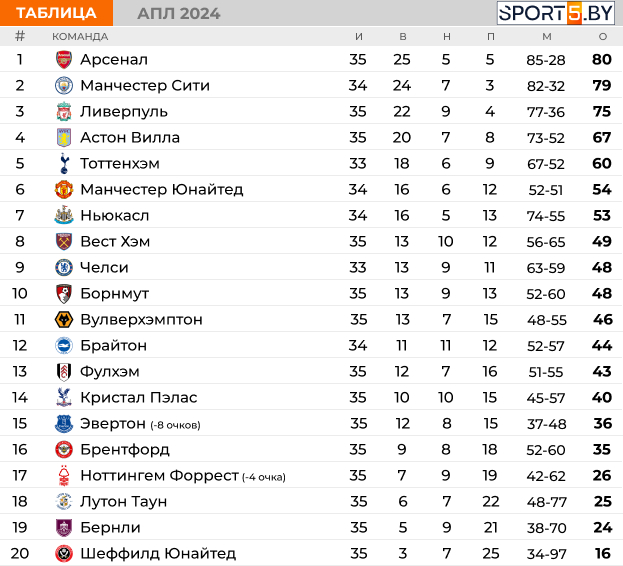The width and height of the screenshot is (623, 566).
Task: Click the Manchester United club crest
Action: pyautogui.click(x=64, y=189)
